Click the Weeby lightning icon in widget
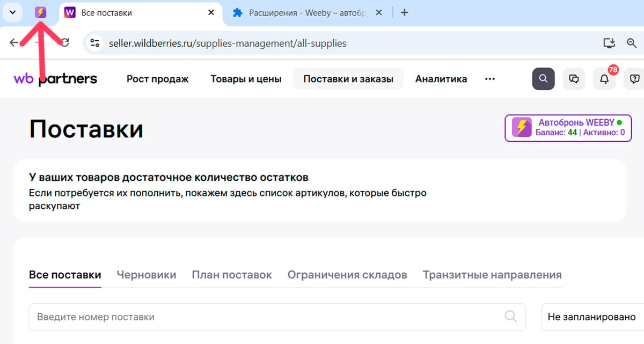 pyautogui.click(x=522, y=128)
